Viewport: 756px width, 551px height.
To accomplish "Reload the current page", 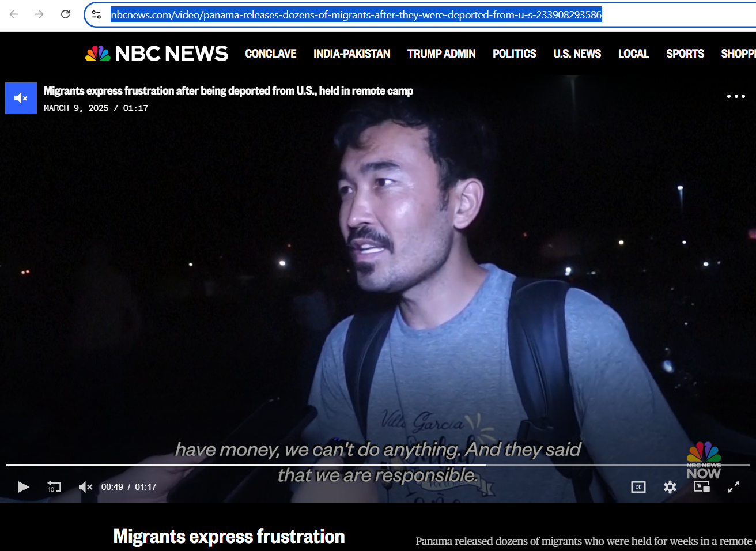I will click(66, 14).
